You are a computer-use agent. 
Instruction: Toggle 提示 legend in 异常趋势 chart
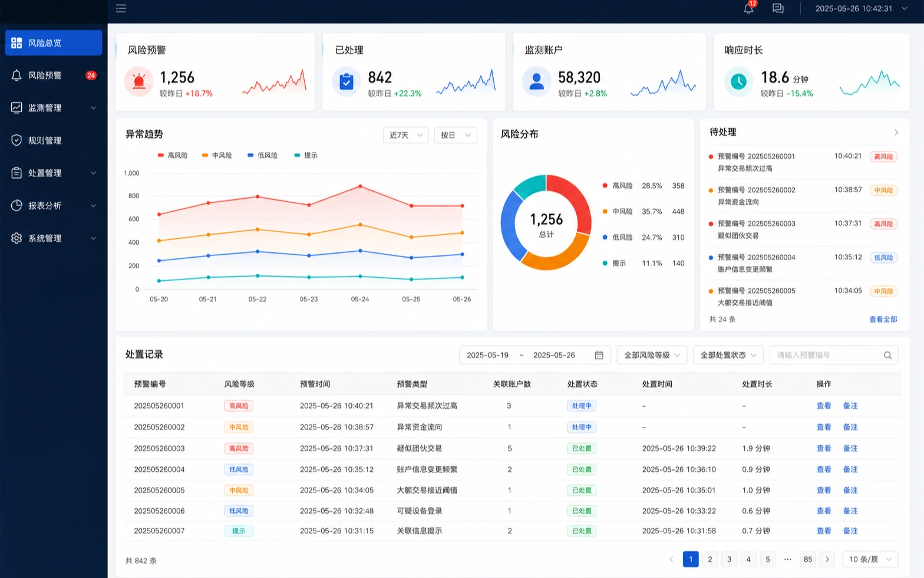(305, 155)
